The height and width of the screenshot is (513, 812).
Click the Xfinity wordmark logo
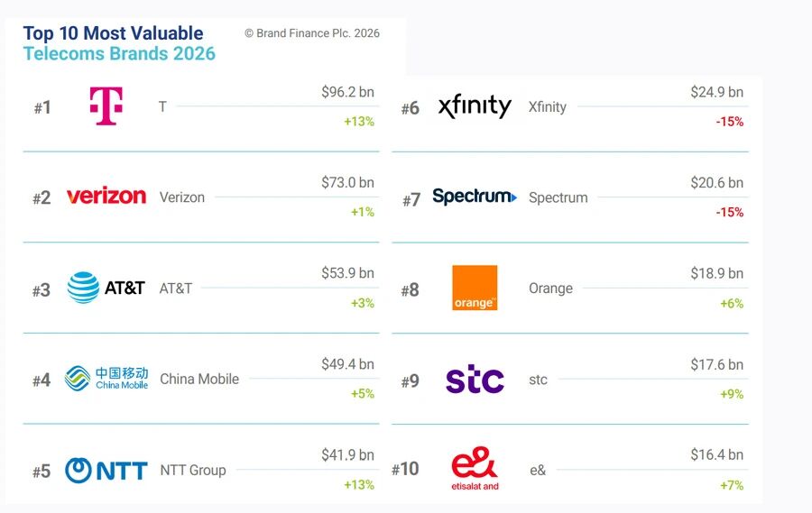click(475, 106)
